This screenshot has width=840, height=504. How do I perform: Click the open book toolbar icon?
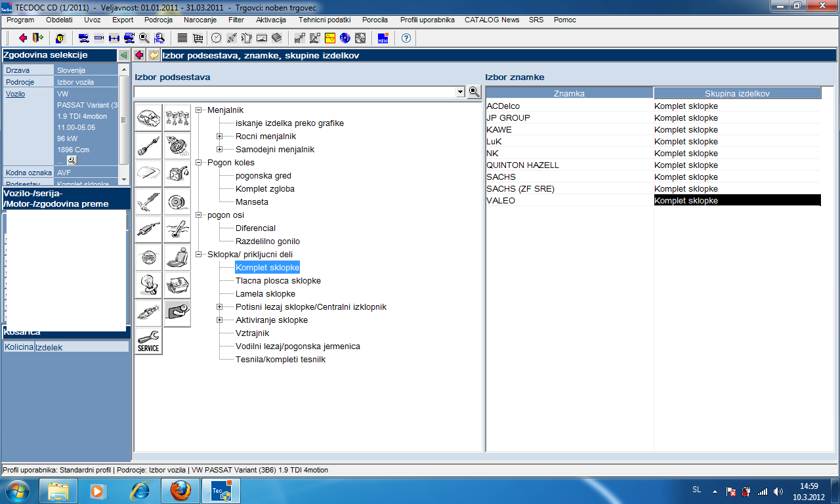276,38
